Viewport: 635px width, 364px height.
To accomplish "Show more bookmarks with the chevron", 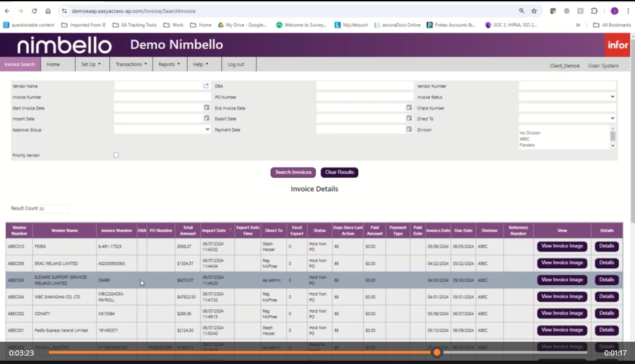I will [578, 25].
